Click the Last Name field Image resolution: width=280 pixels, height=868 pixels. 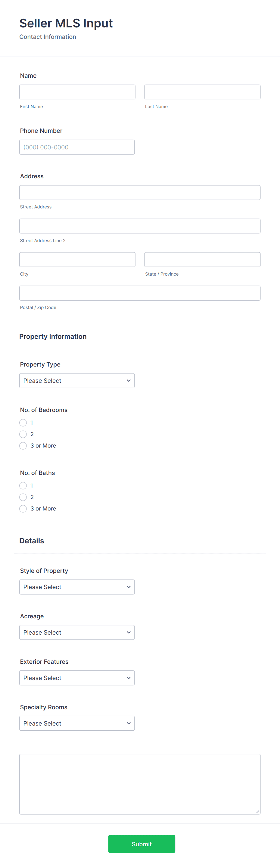tap(202, 92)
